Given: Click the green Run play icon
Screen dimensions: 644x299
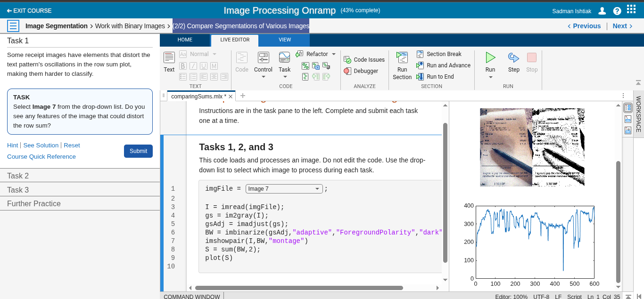Looking at the screenshot, I should [490, 58].
